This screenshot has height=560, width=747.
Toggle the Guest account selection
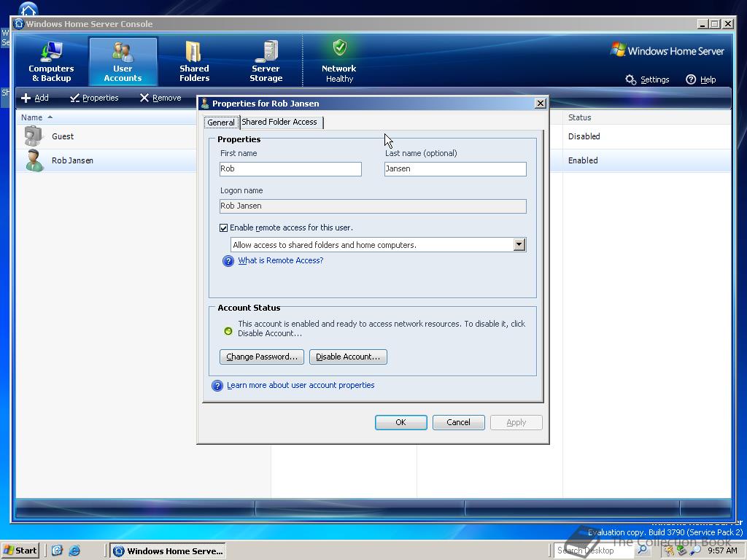point(63,136)
